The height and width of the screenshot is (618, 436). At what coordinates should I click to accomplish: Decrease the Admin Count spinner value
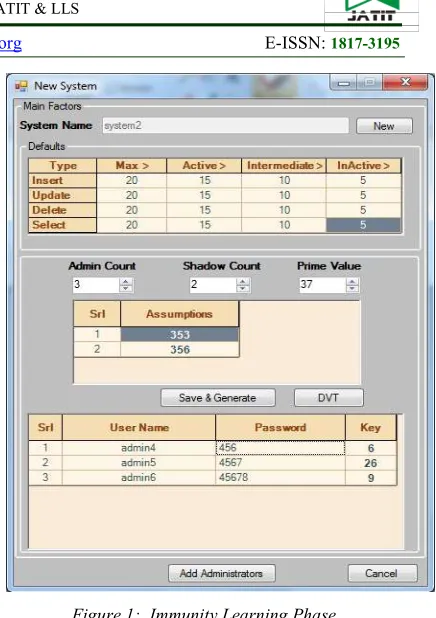coord(126,289)
